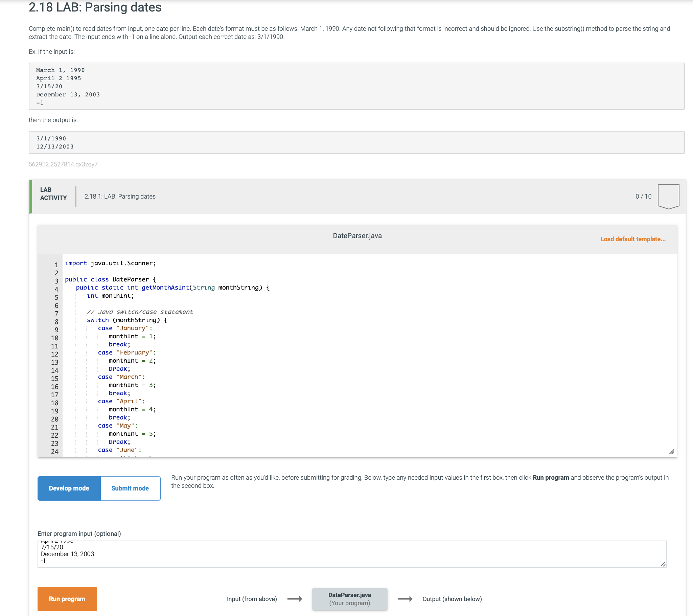Select the DateParser.java filename header
The width and height of the screenshot is (693, 616).
pos(357,236)
